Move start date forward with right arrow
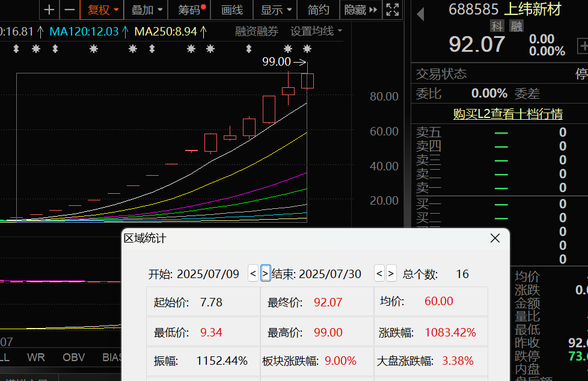 pos(265,273)
